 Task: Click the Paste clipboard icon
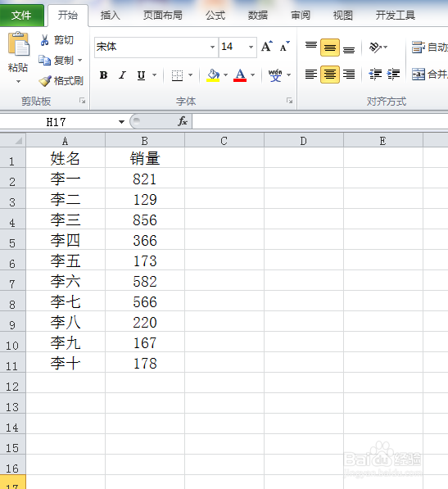[18, 44]
